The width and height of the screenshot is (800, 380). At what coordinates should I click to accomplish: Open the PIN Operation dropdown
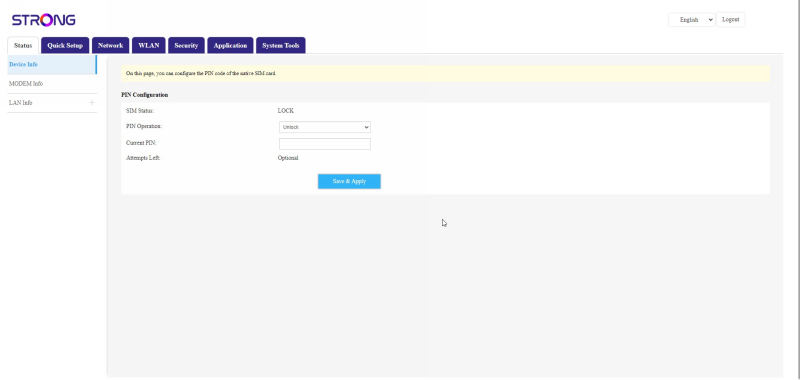tap(324, 127)
